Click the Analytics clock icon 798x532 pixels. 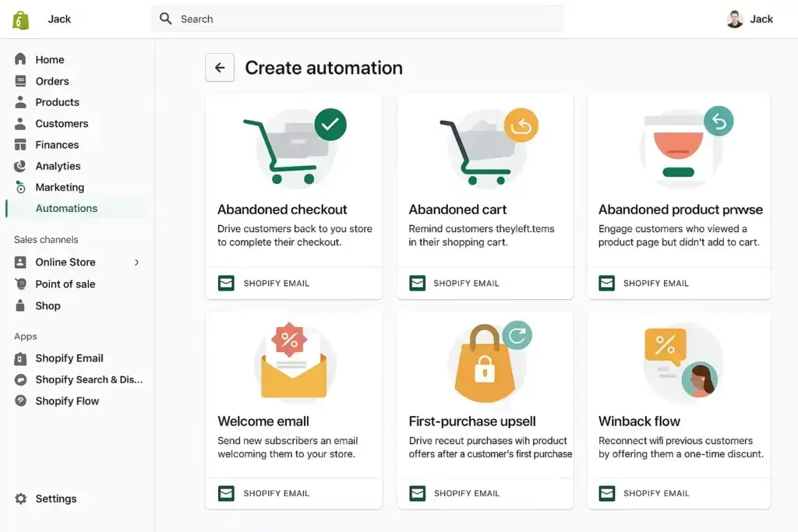click(20, 166)
